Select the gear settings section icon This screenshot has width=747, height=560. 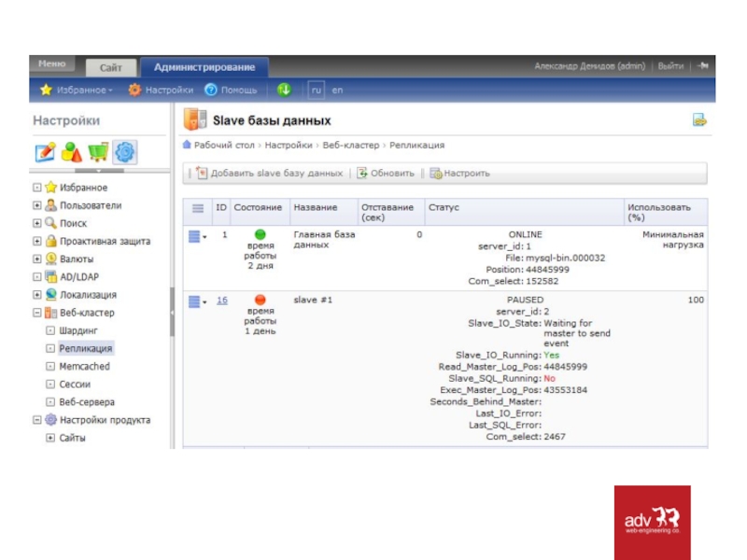click(x=124, y=151)
